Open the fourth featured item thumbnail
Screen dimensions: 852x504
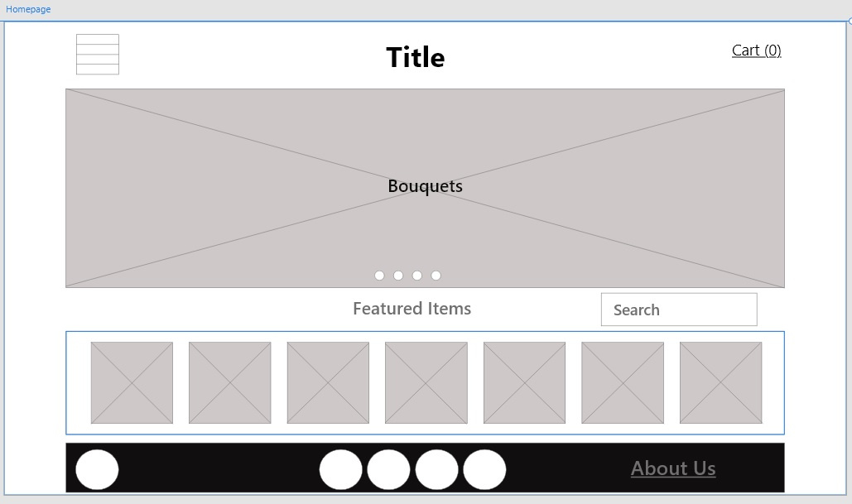coord(426,382)
